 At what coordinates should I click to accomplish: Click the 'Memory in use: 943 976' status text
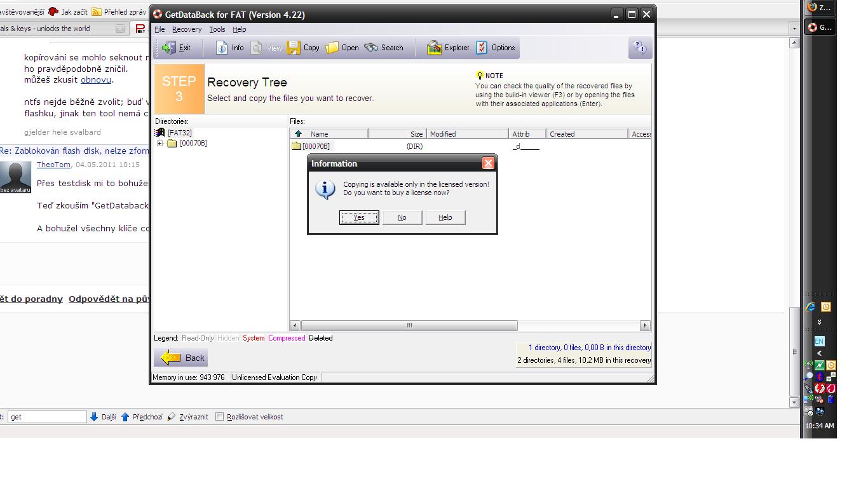click(189, 377)
